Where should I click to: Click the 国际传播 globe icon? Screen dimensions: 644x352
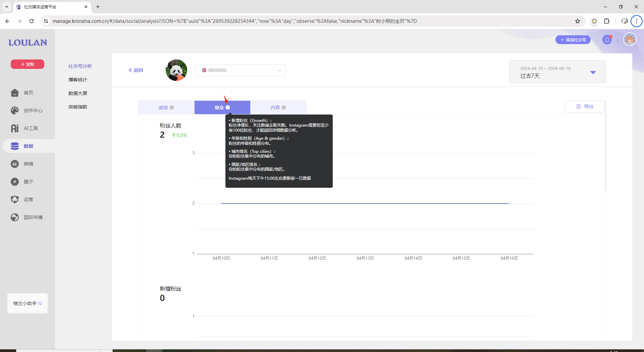(15, 217)
